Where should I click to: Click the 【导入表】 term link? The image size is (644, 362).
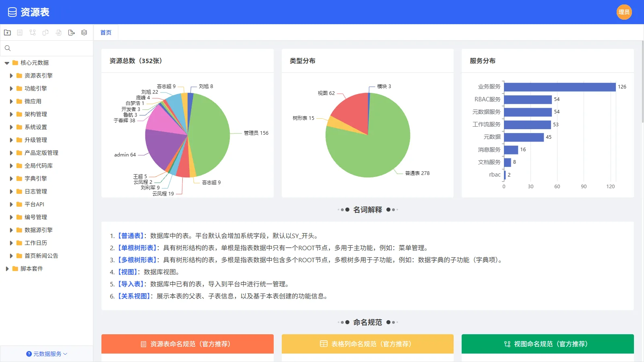131,284
